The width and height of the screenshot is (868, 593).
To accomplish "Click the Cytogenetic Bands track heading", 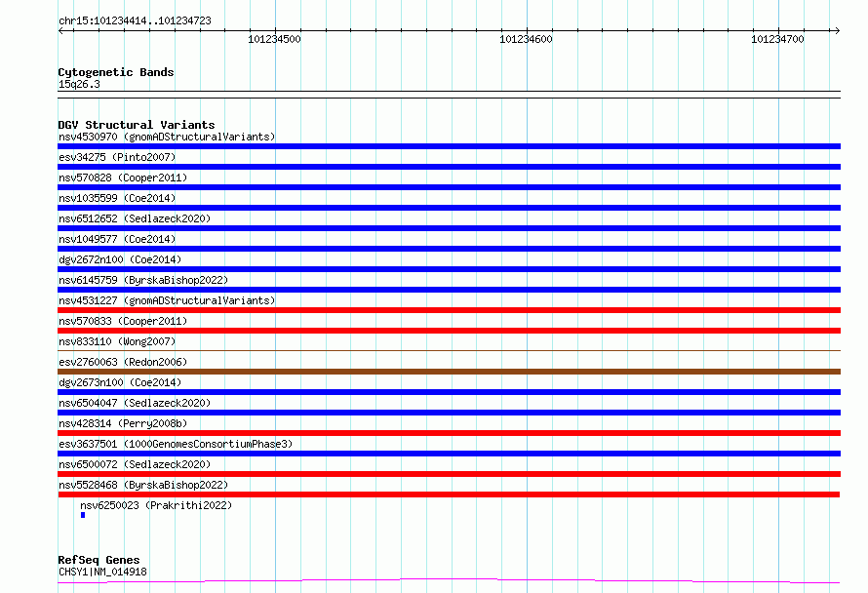I will pyautogui.click(x=116, y=72).
